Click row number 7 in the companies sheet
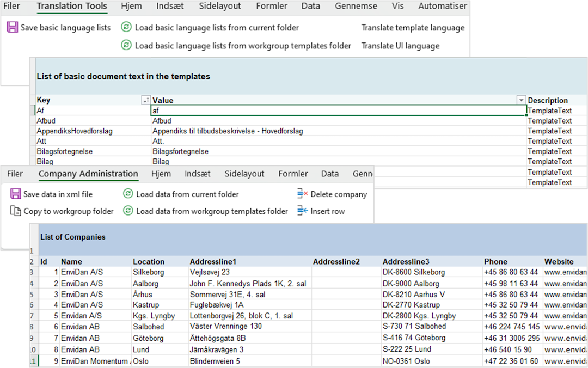The height and width of the screenshot is (368, 588). tap(31, 315)
